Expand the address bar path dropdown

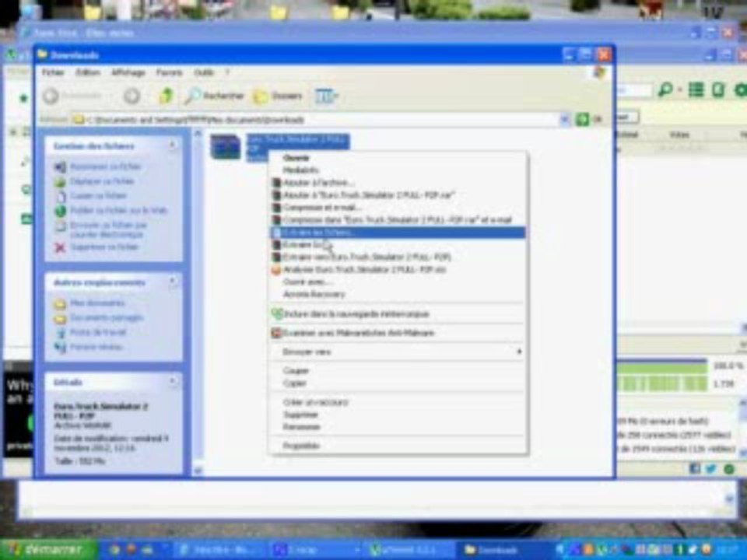coord(564,120)
